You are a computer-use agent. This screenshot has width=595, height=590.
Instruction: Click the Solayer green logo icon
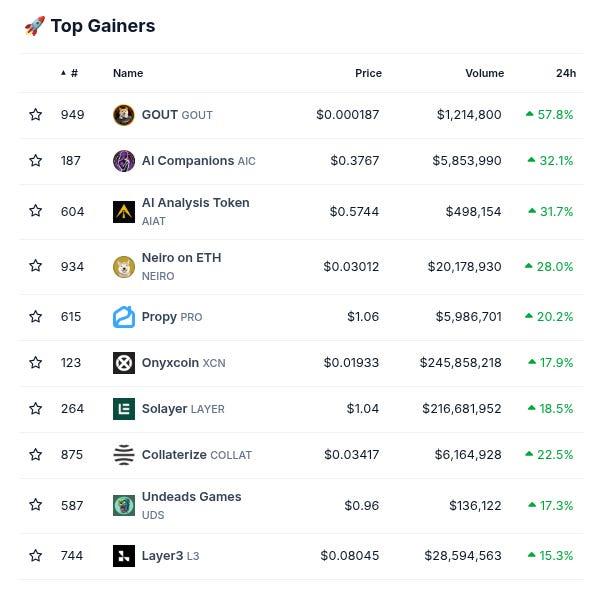coord(124,409)
